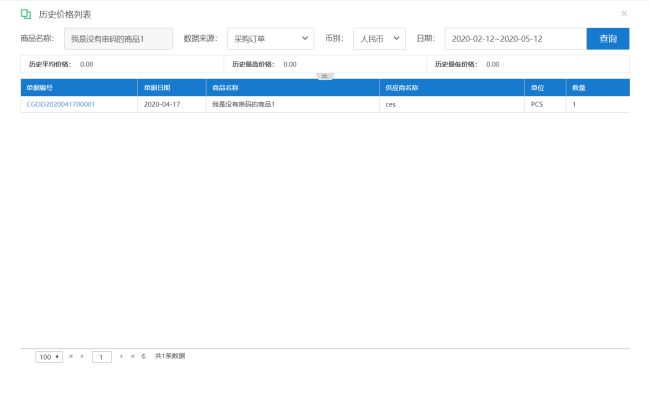Click the 日期 range input field

516,39
